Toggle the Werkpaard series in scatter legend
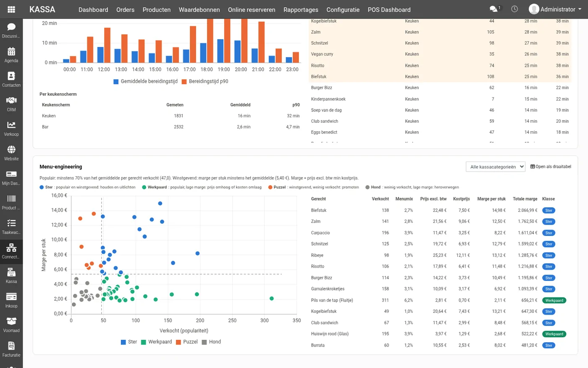The height and width of the screenshot is (368, 588). pos(156,342)
